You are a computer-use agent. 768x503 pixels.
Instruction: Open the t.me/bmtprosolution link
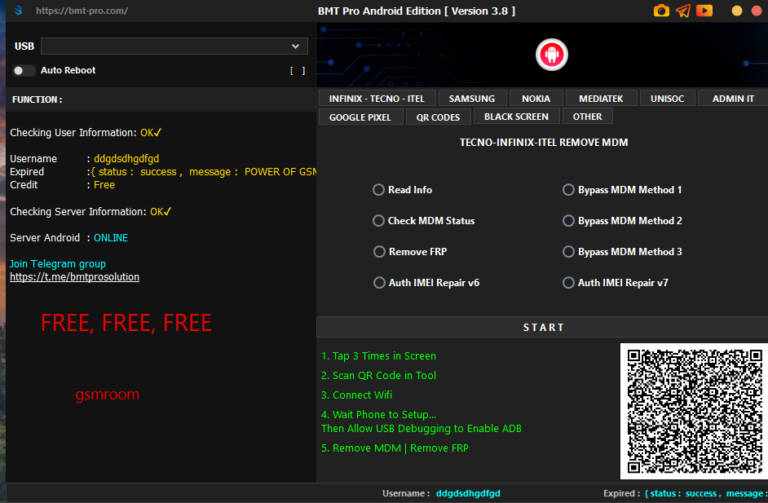tap(74, 277)
